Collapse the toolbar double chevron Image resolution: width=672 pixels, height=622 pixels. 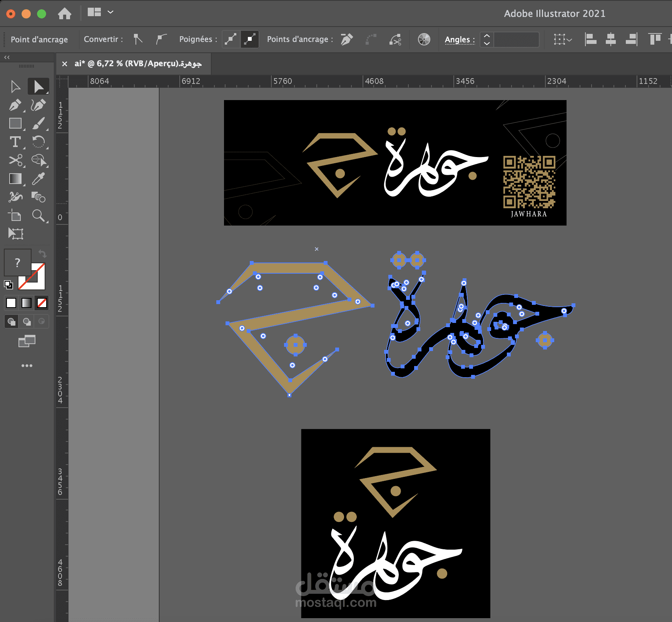(7, 57)
